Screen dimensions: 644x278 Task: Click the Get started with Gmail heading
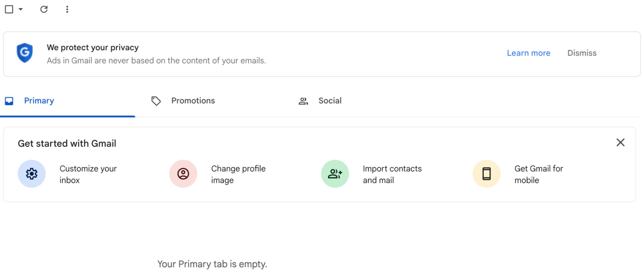coord(67,144)
